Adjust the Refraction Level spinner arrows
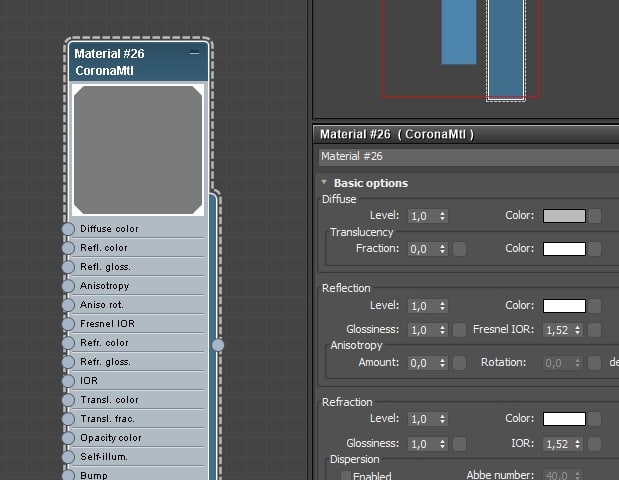 tap(443, 419)
